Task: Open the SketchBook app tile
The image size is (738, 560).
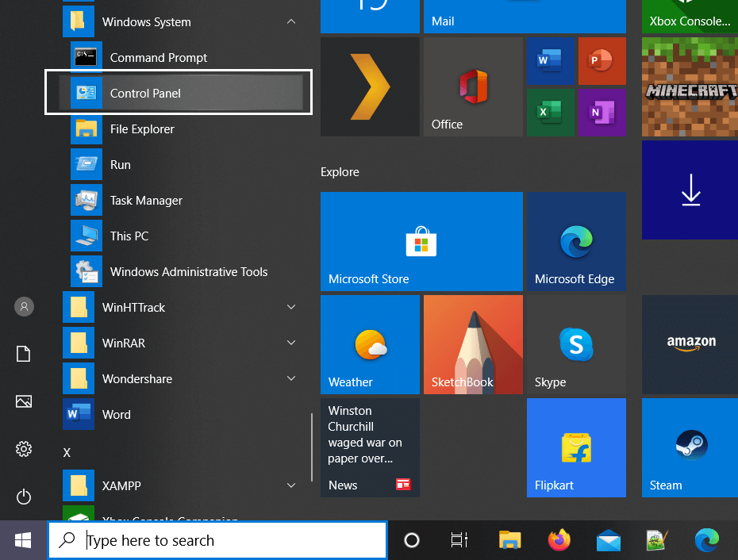Action: point(472,345)
